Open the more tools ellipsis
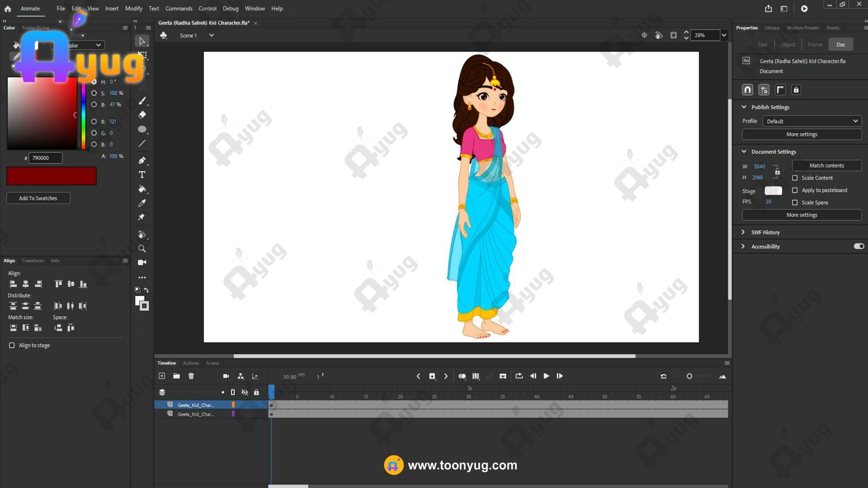Viewport: 868px width, 488px height. pyautogui.click(x=142, y=277)
